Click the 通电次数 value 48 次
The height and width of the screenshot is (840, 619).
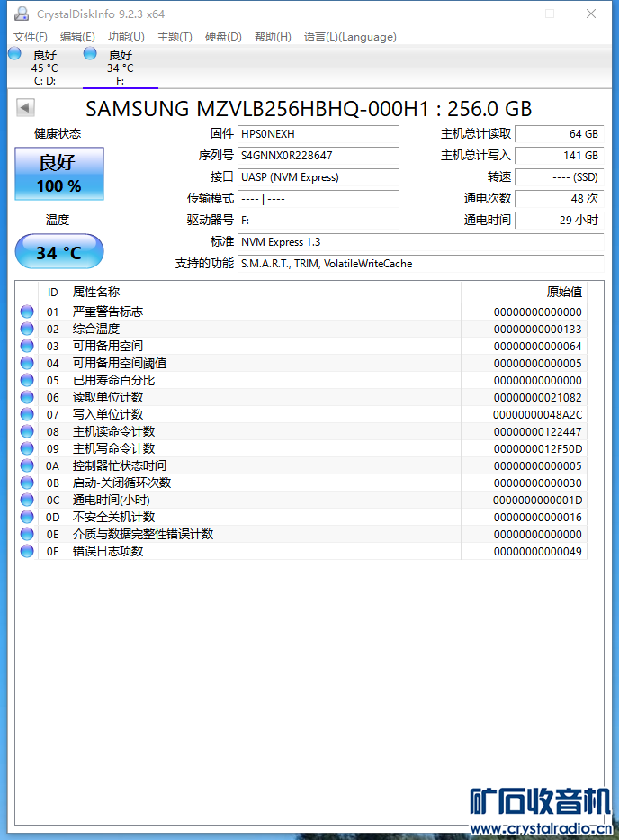pyautogui.click(x=559, y=199)
